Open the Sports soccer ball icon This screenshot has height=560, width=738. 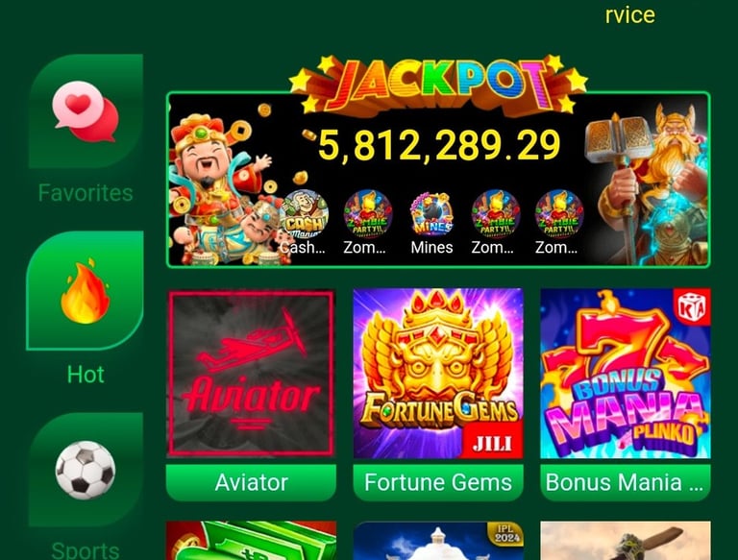click(x=86, y=470)
